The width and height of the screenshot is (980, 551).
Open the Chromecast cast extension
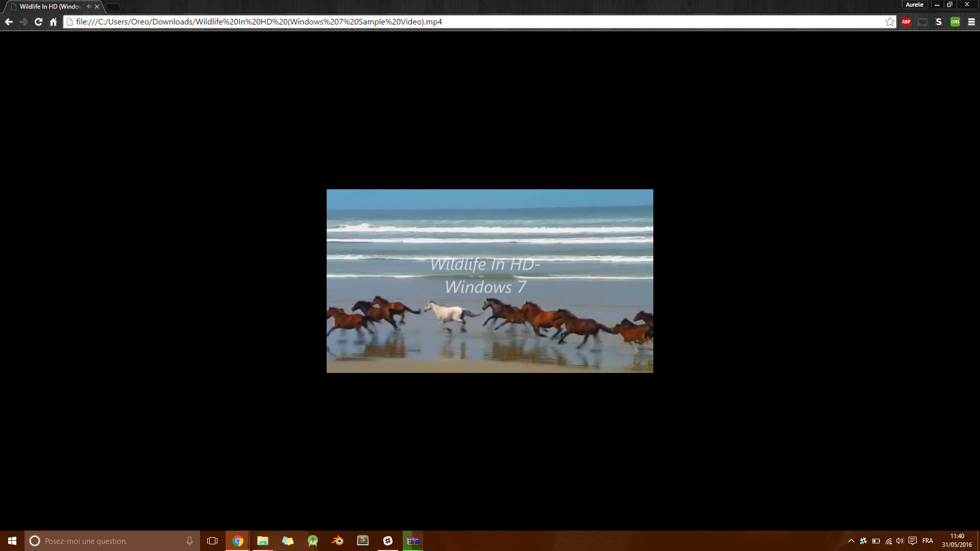click(922, 22)
